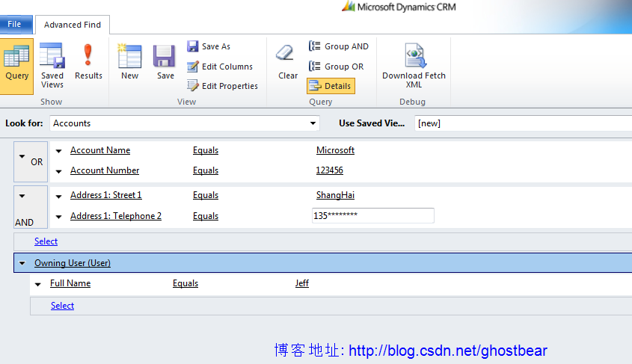Click the Full Name field link

pos(70,283)
